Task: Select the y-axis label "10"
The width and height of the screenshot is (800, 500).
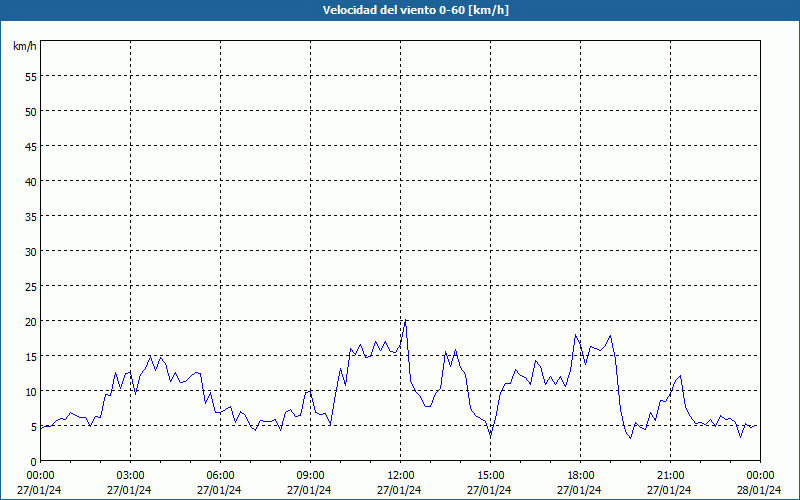Action: tap(31, 392)
